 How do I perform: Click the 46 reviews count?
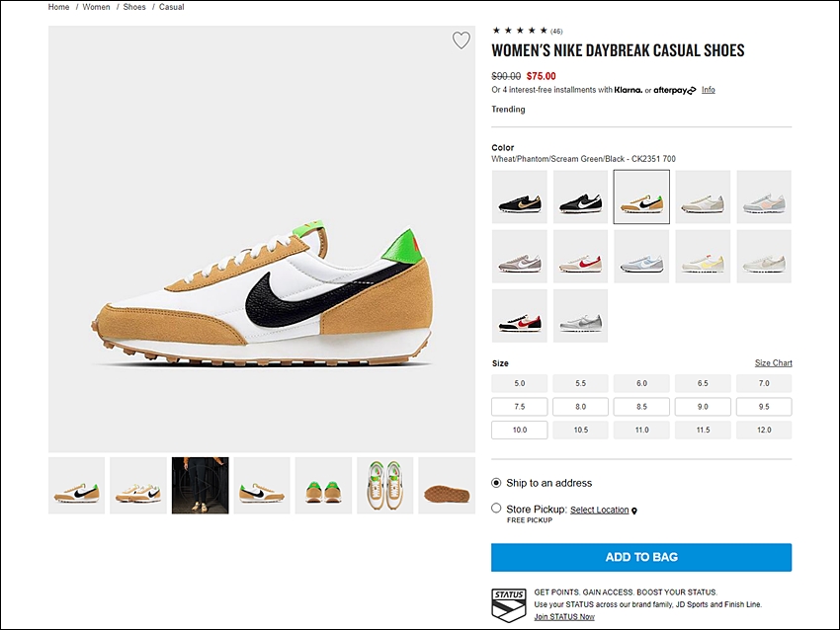(556, 31)
